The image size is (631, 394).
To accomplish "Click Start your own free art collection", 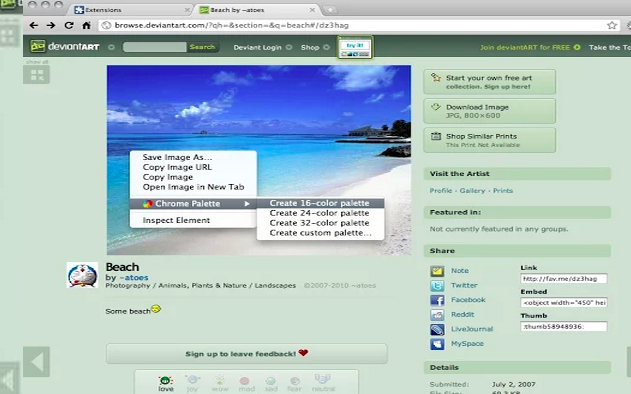I will click(x=489, y=82).
